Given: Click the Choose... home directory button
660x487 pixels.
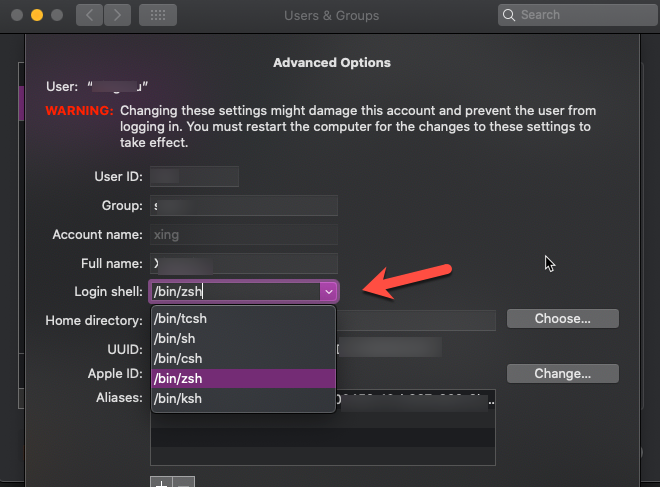Looking at the screenshot, I should click(563, 319).
